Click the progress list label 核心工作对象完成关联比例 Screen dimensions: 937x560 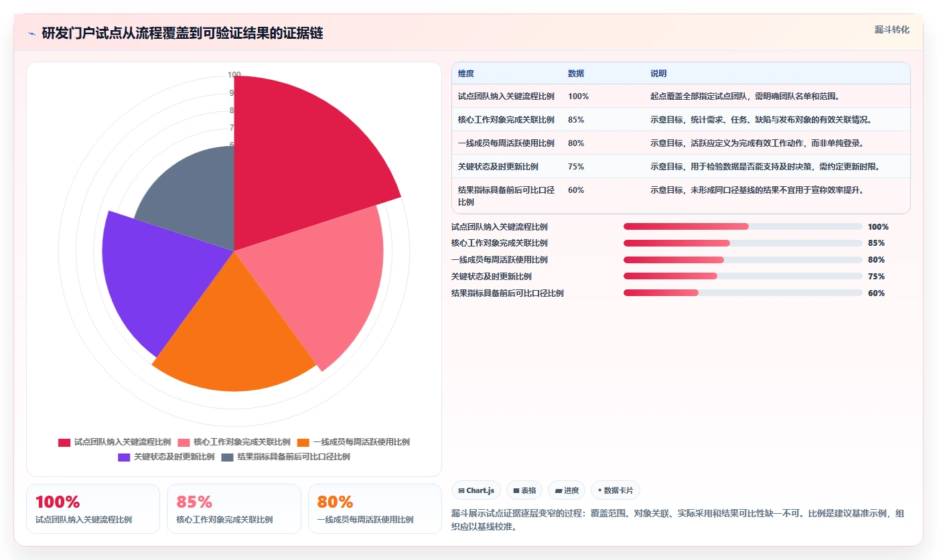coord(500,243)
